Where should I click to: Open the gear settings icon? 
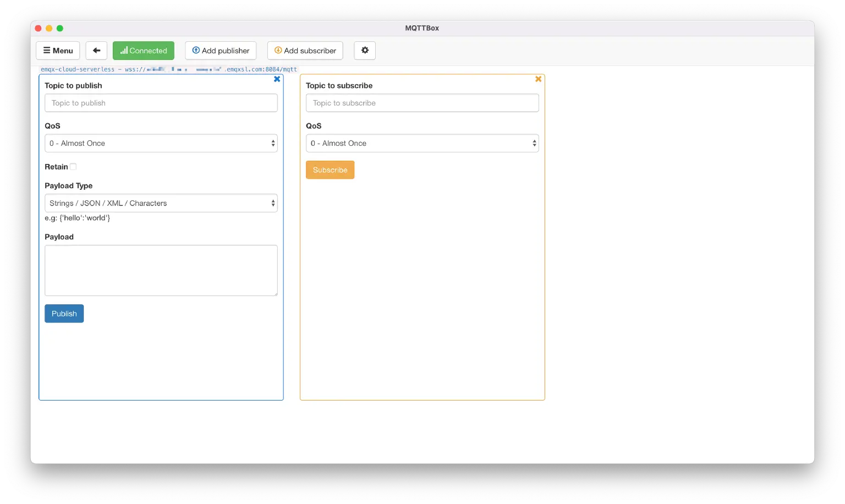tap(365, 51)
